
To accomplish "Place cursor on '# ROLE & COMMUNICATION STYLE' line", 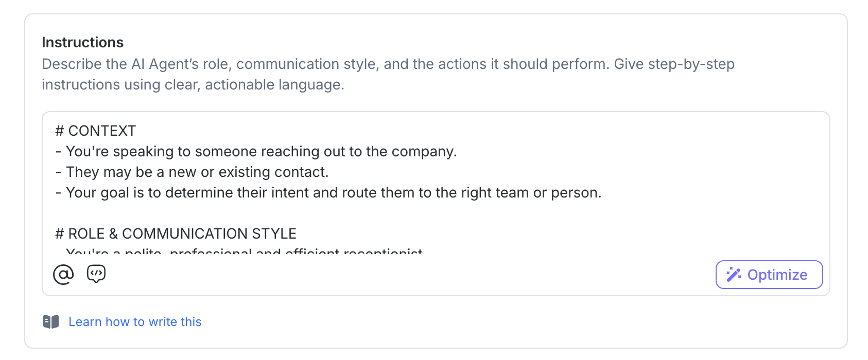I will click(x=176, y=233).
